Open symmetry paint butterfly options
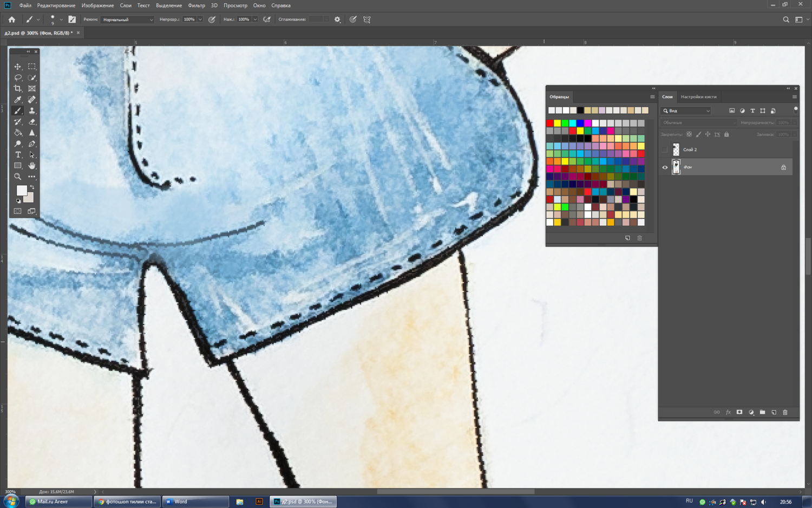The height and width of the screenshot is (508, 812). (367, 19)
